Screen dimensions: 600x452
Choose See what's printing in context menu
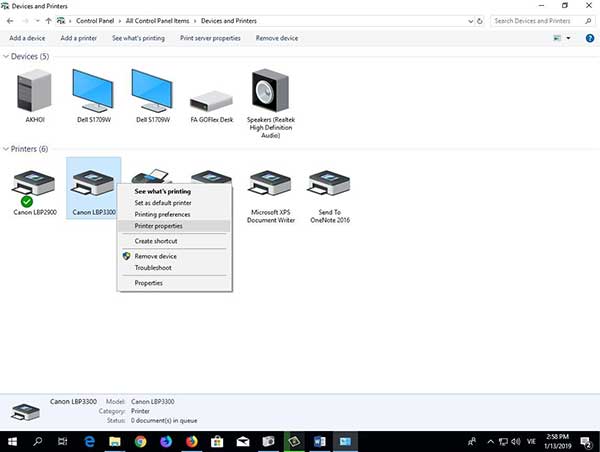coord(174,191)
